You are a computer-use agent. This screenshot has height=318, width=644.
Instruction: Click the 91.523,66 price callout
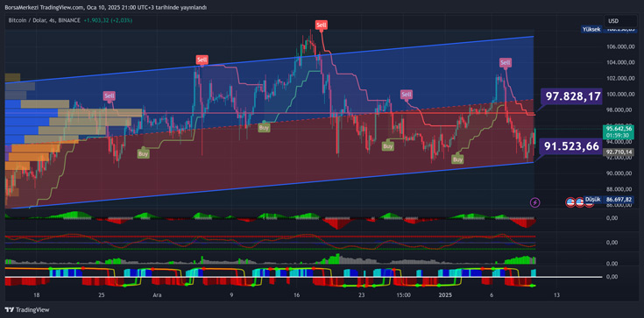coord(571,146)
